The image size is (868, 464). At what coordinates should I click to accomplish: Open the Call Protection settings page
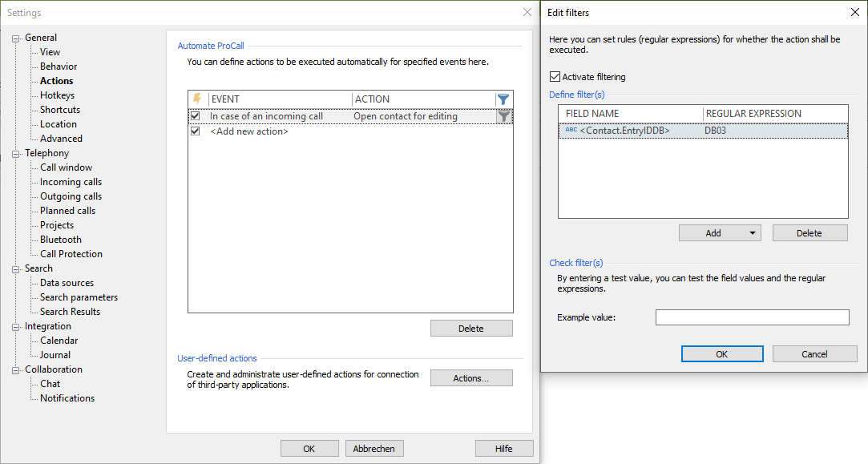click(x=71, y=254)
